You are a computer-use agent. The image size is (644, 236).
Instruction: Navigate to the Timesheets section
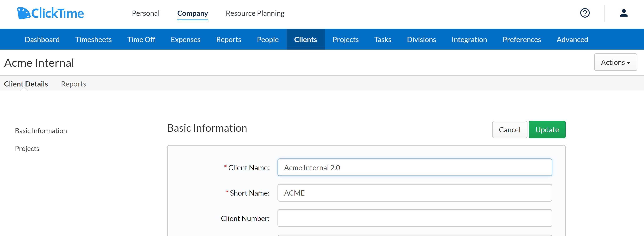[x=94, y=39]
